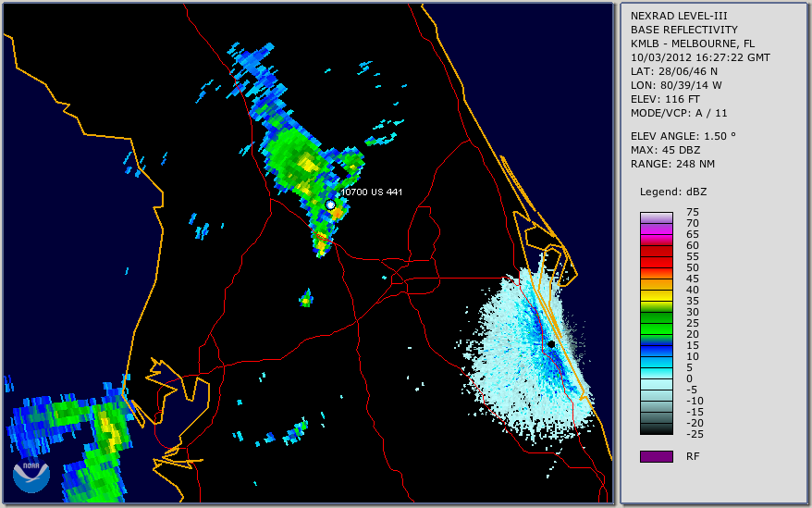The width and height of the screenshot is (812, 508).
Task: Click the 'Legend: dBZ' heading
Action: pyautogui.click(x=673, y=192)
